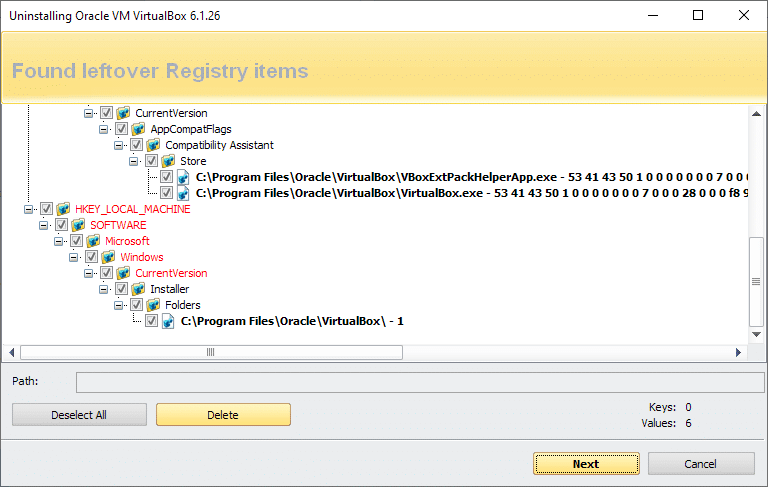Viewport: 768px width, 487px height.
Task: Click the horizontal scrollbar left arrow
Action: (11, 352)
